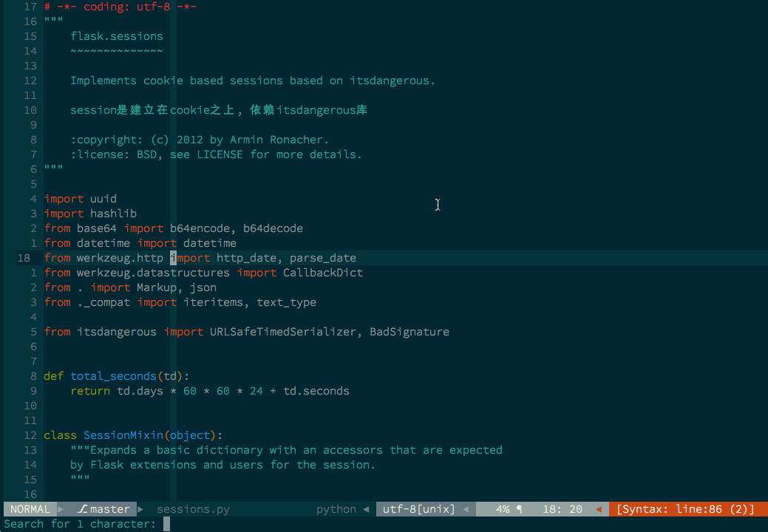This screenshot has height=532, width=768.
Task: Click the 18: 20 cursor position readout
Action: pos(563,509)
